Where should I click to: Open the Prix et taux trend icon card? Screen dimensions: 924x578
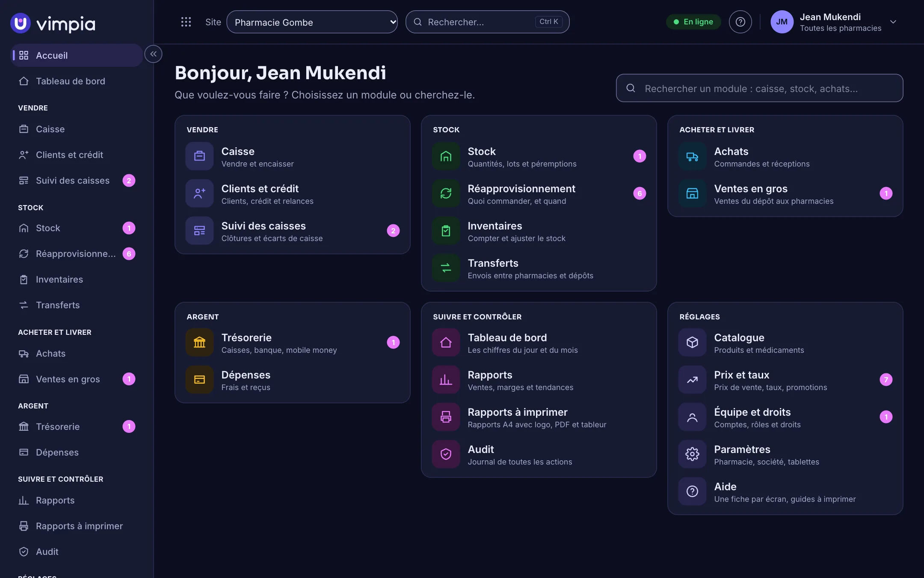[x=692, y=380]
